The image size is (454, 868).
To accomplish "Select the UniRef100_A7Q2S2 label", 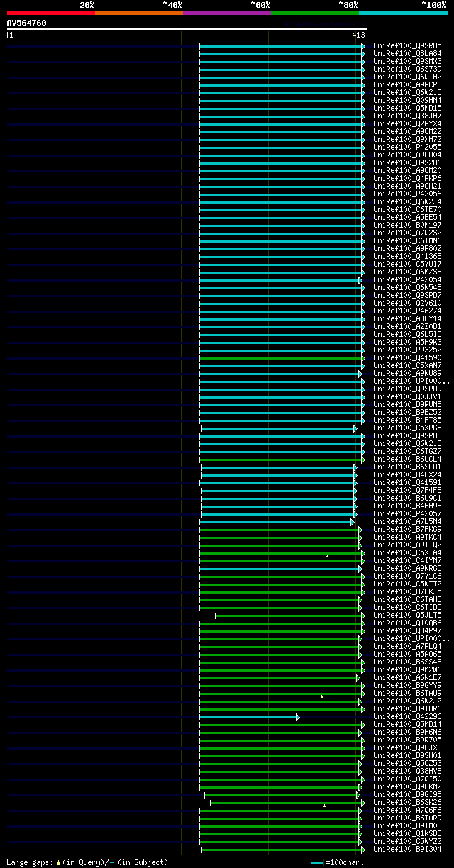I will [407, 233].
